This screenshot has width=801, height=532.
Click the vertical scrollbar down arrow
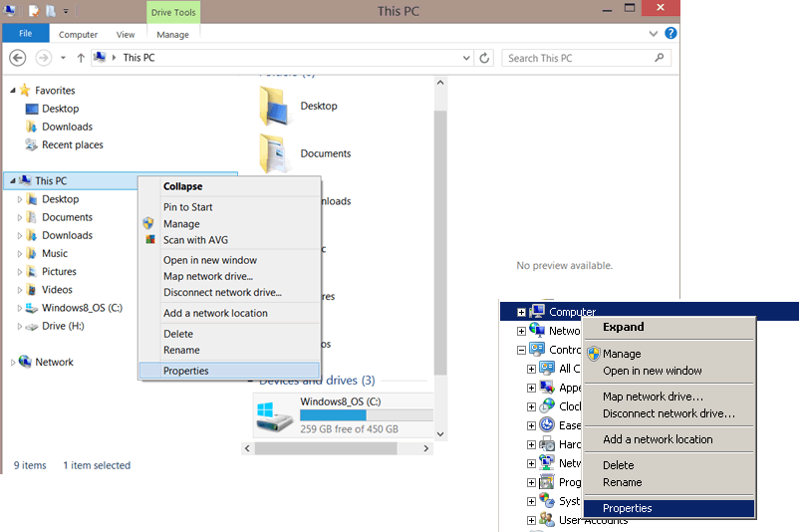[440, 434]
